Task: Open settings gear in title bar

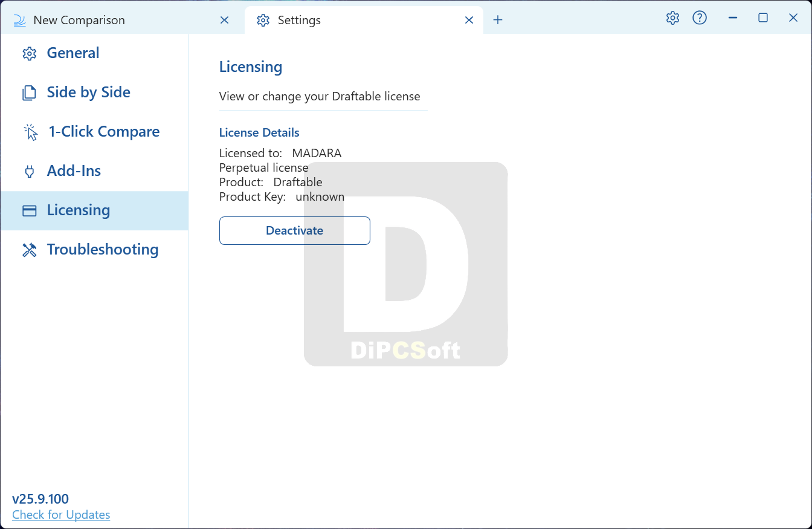Action: click(x=672, y=18)
